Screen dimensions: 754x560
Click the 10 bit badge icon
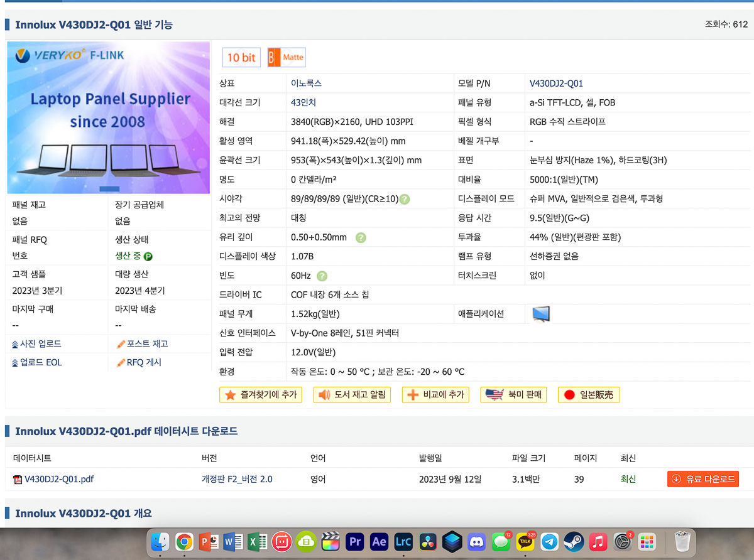(x=241, y=57)
